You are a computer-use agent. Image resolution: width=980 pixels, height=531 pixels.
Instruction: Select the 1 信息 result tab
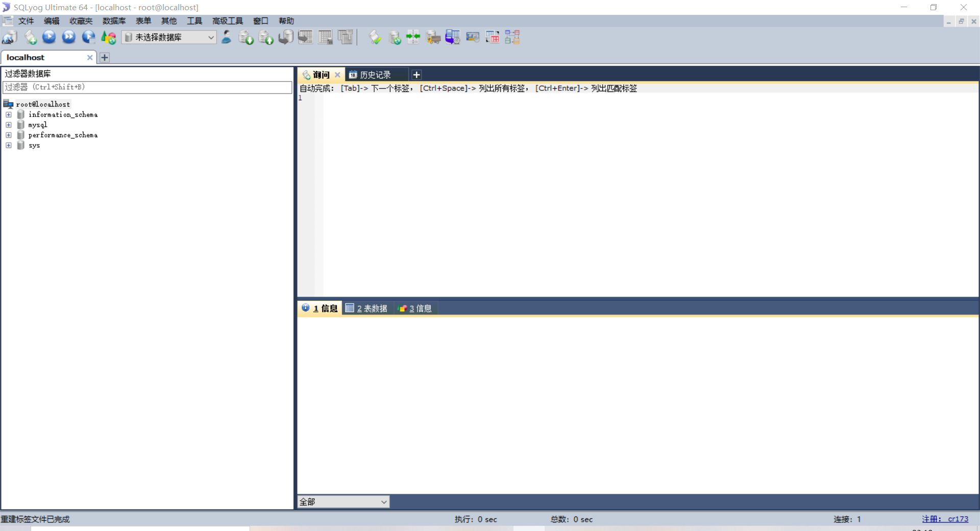click(x=320, y=308)
